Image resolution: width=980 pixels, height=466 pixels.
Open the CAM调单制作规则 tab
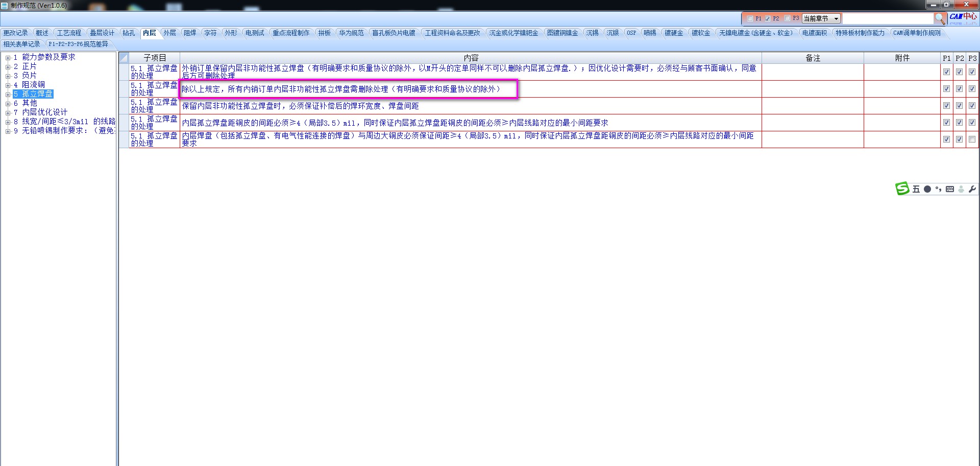[x=917, y=33]
